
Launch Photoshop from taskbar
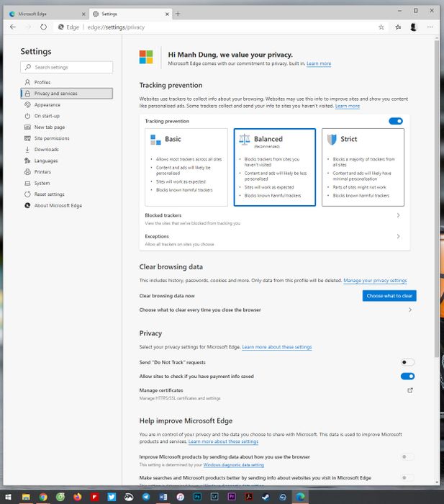click(x=197, y=498)
